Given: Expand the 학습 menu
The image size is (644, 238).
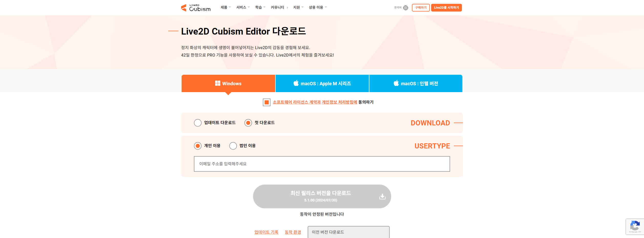Looking at the screenshot, I should [260, 7].
